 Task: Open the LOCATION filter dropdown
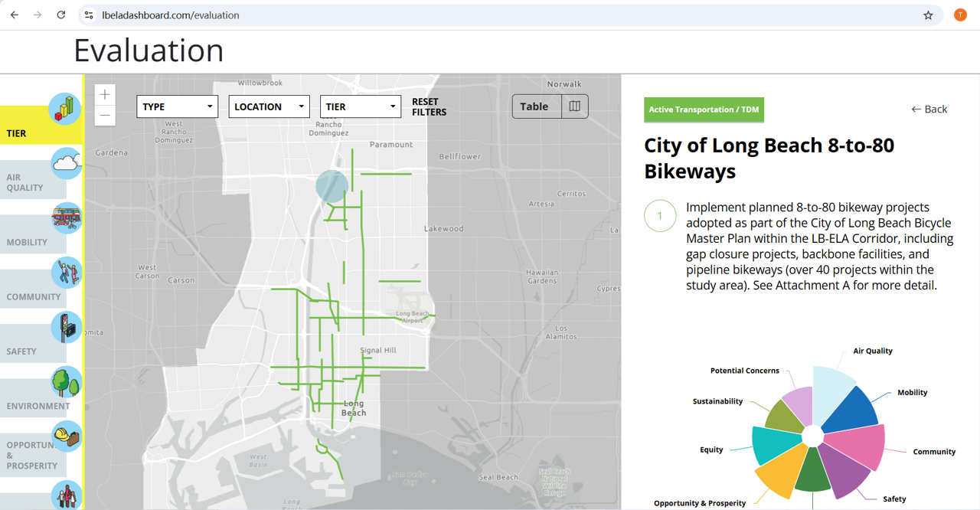(269, 106)
